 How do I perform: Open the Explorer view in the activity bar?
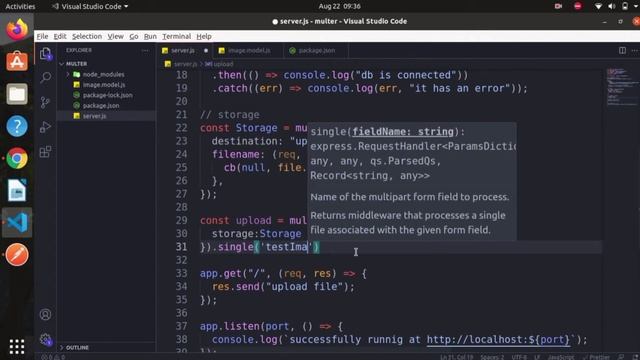pos(46,53)
